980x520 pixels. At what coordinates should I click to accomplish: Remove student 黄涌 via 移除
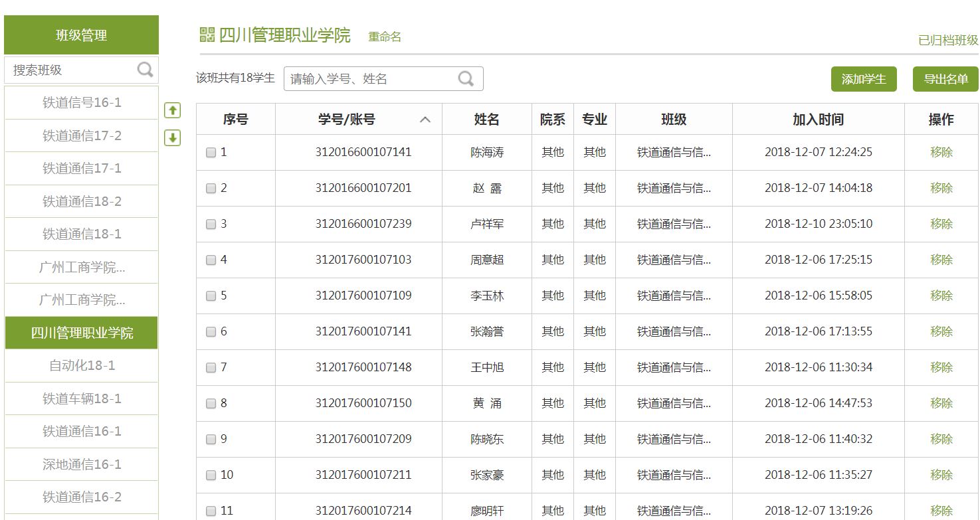tap(941, 403)
